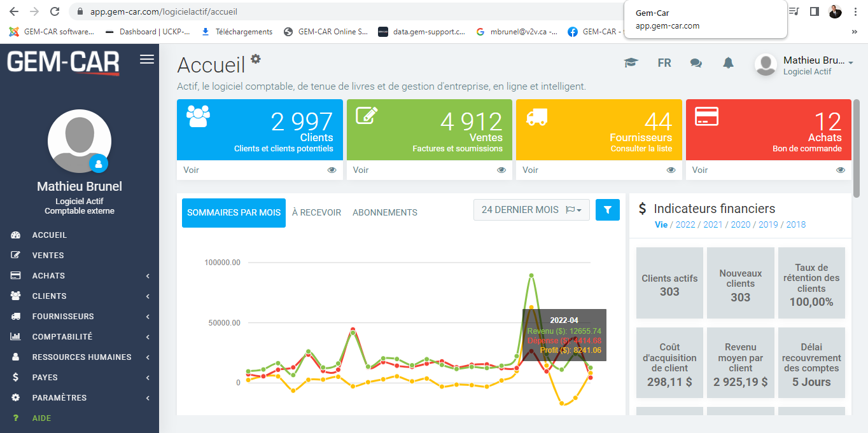
Task: Select the 2021 financial indicators link
Action: [713, 224]
